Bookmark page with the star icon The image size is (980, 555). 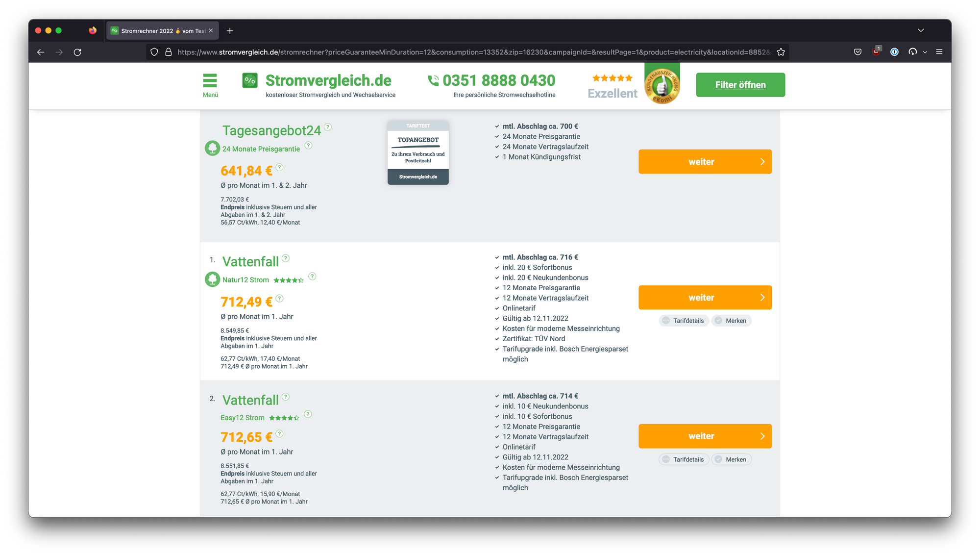pos(781,52)
